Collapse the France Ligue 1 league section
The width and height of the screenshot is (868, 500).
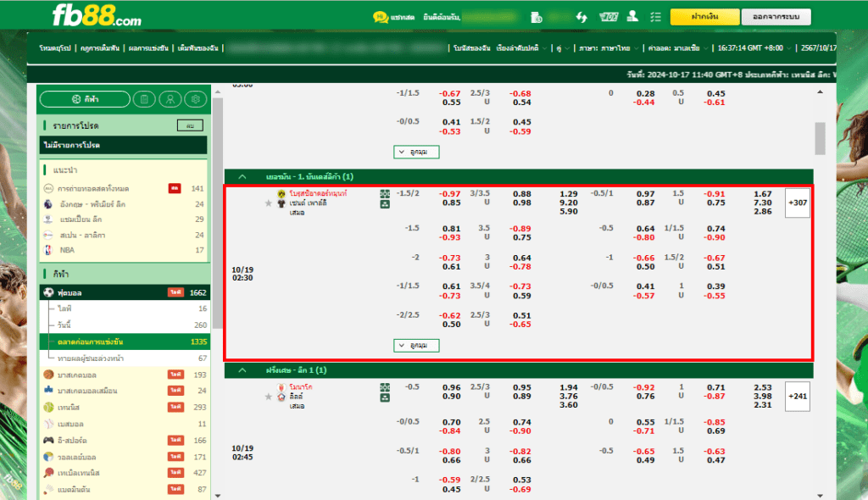coord(242,369)
